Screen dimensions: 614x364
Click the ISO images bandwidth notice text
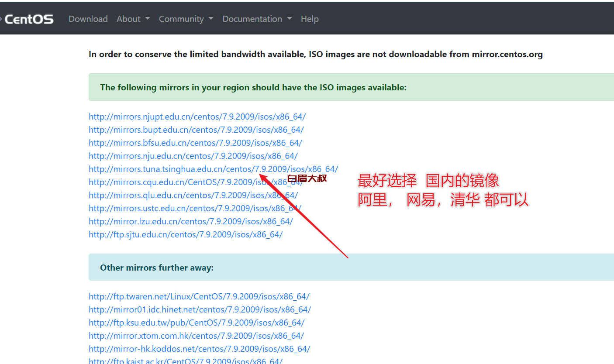pyautogui.click(x=316, y=55)
